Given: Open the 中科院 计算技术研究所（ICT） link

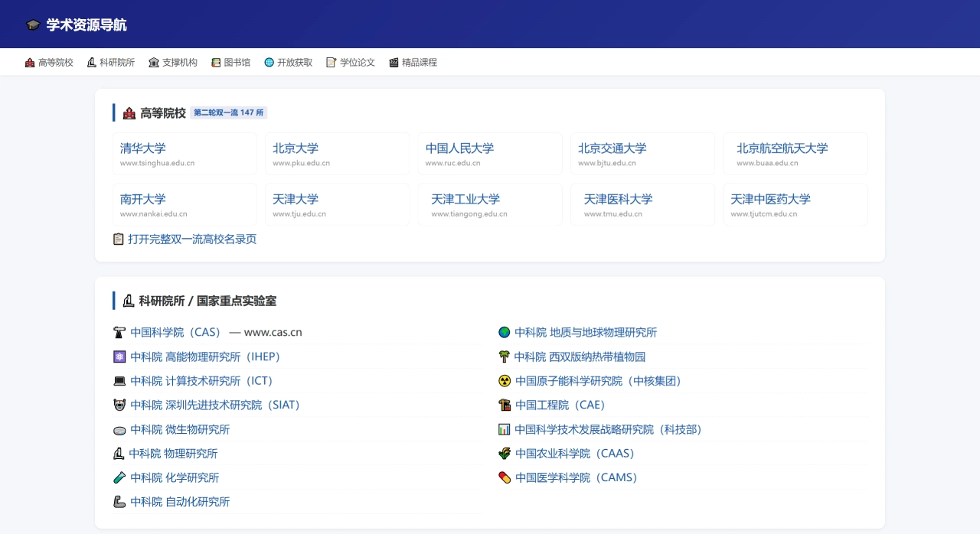Looking at the screenshot, I should (204, 381).
